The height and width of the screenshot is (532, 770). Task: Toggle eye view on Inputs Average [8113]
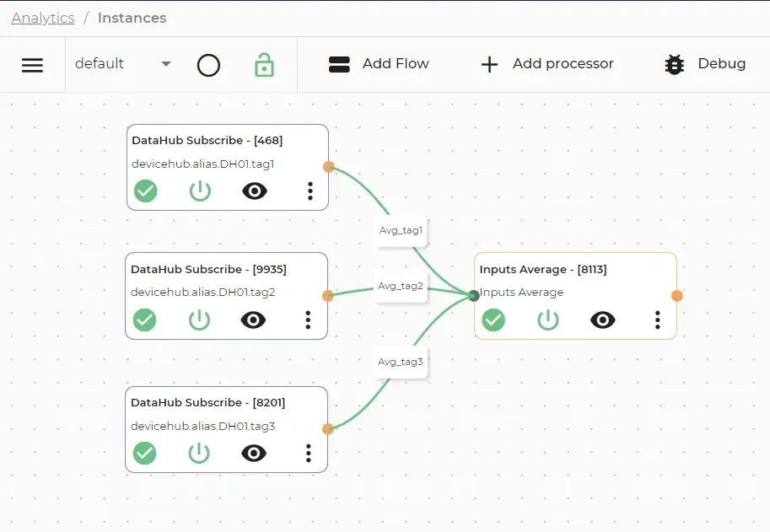(603, 320)
